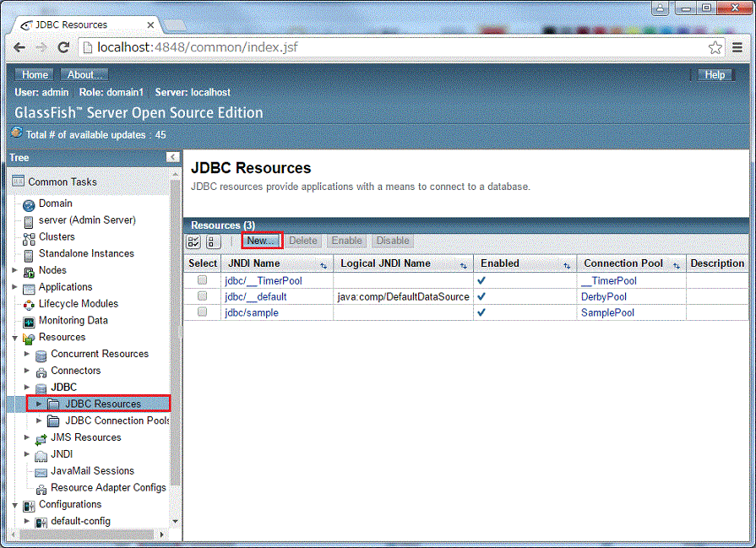Click the Deselect All rows toolbar icon
The height and width of the screenshot is (548, 756).
coord(213,241)
